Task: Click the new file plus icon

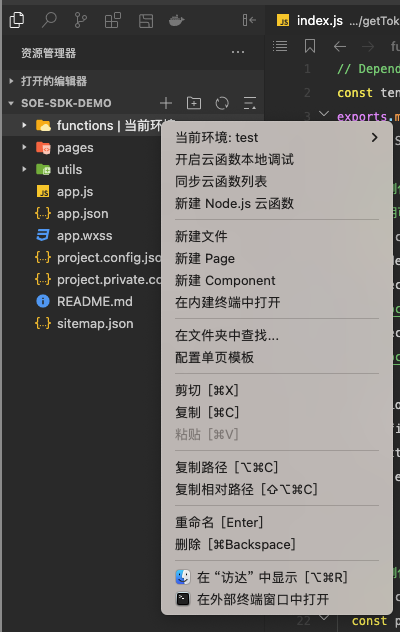Action: 166,103
